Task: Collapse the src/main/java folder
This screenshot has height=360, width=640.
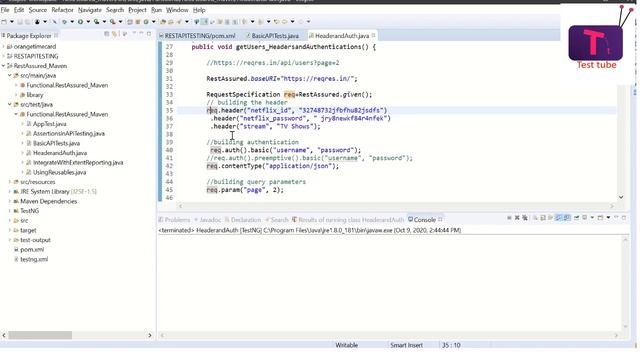Action: [x=10, y=76]
